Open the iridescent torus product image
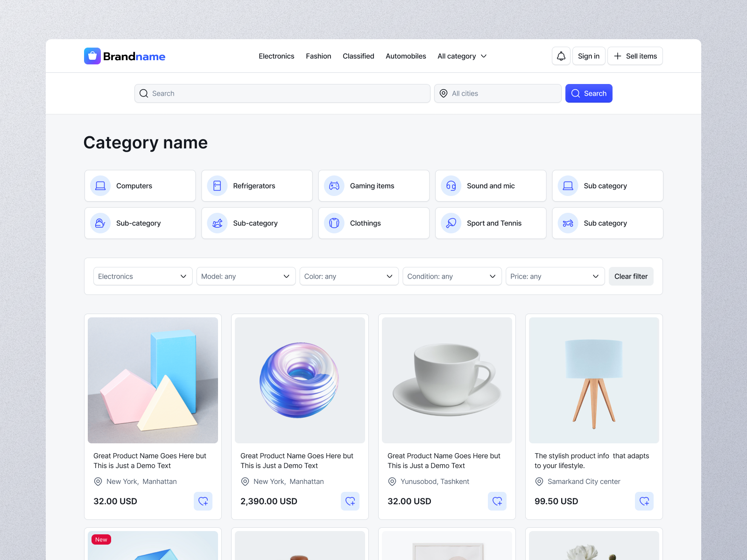 [300, 380]
